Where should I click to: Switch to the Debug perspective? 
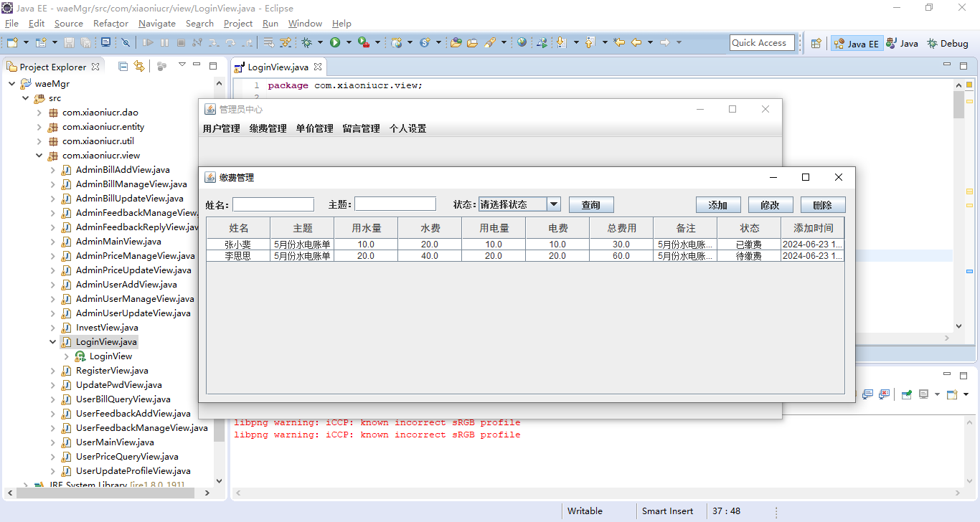(x=948, y=43)
